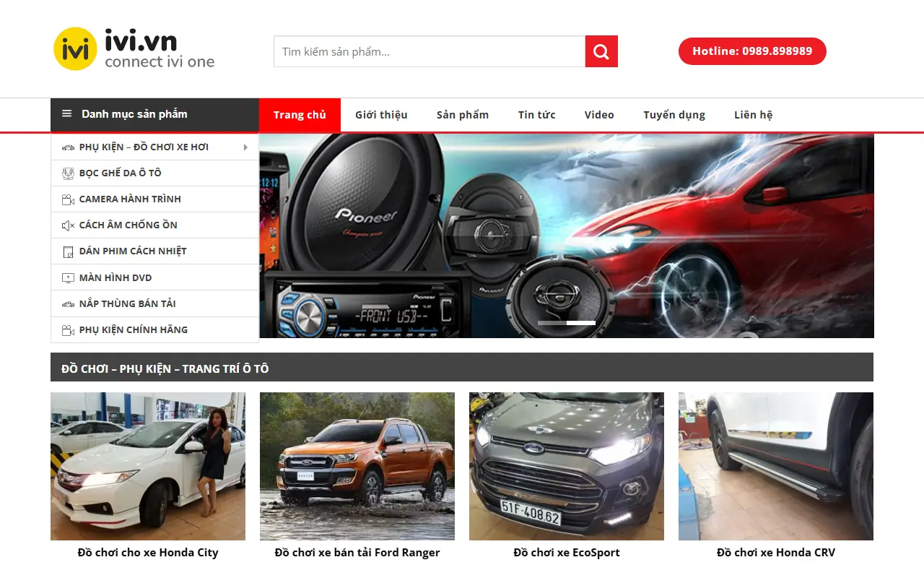Image resolution: width=924 pixels, height=578 pixels.
Task: Click the ivi.vn connect ivi one logo text
Action: 160,49
